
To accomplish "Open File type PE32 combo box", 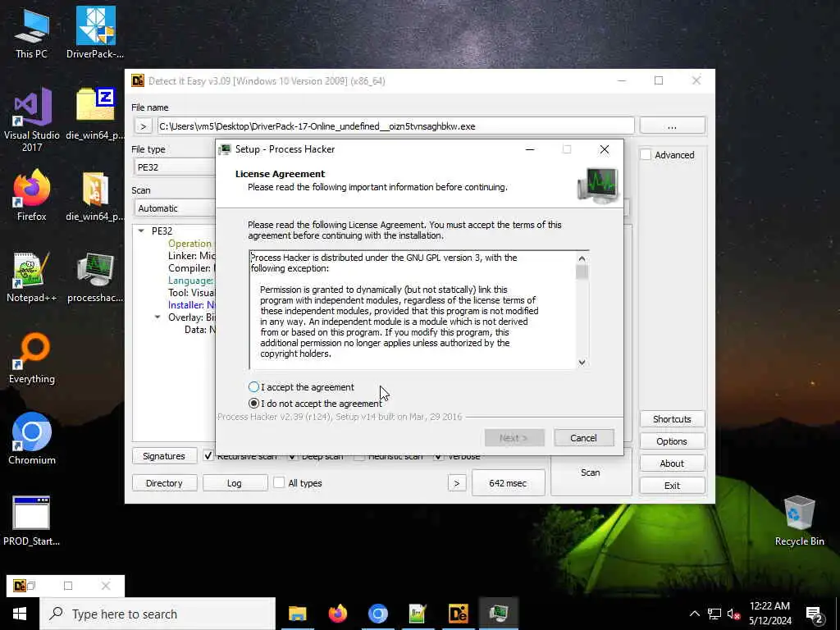I will tap(174, 167).
